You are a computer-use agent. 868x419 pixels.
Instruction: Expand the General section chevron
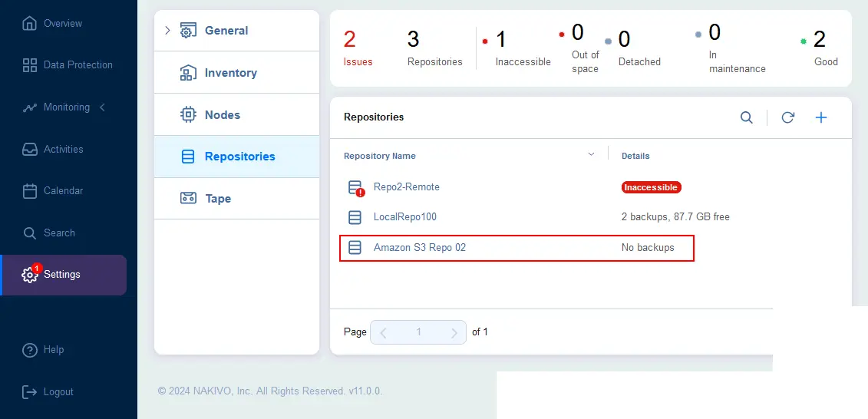tap(167, 31)
